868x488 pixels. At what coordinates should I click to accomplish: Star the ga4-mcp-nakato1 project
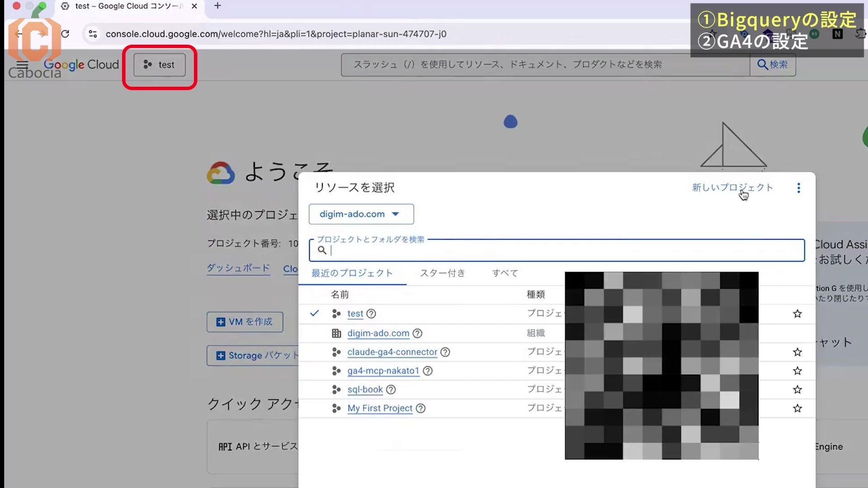[797, 371]
